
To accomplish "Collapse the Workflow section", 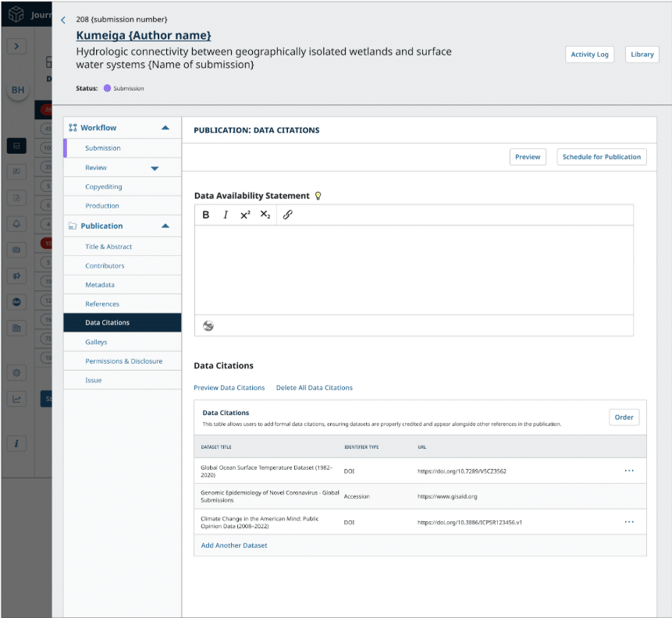I will pyautogui.click(x=165, y=128).
